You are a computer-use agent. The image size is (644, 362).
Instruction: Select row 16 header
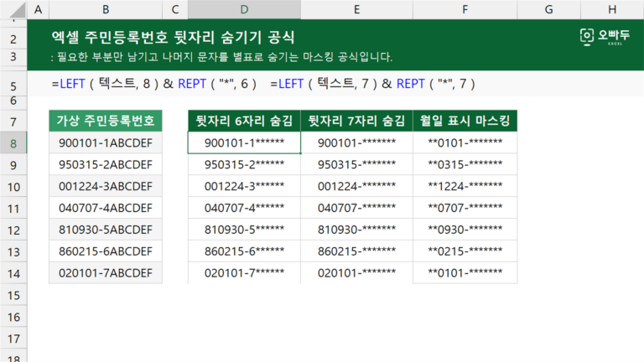coord(13,317)
